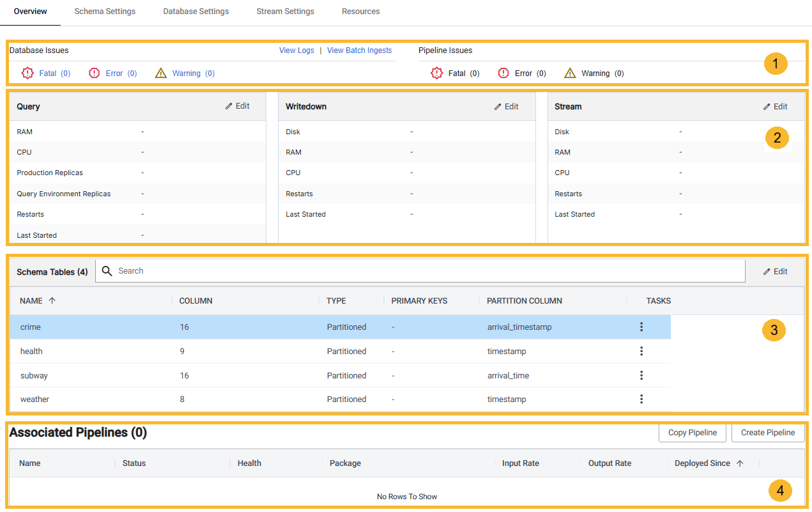Sort by the PARTITION COLUMN header
The height and width of the screenshot is (512, 812).
click(525, 300)
